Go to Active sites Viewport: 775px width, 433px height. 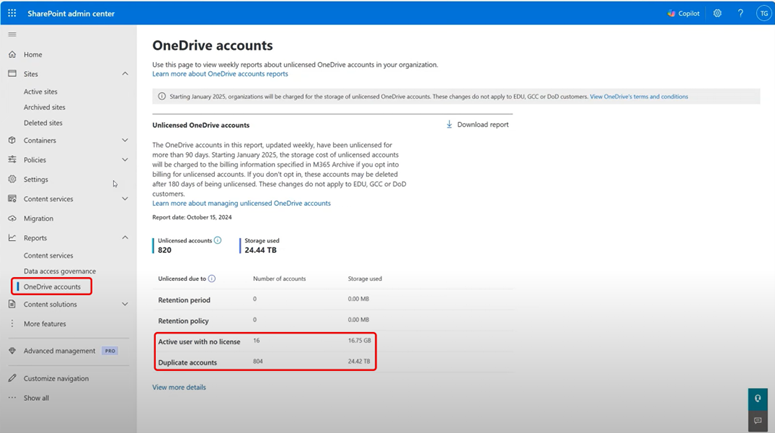[x=41, y=91]
